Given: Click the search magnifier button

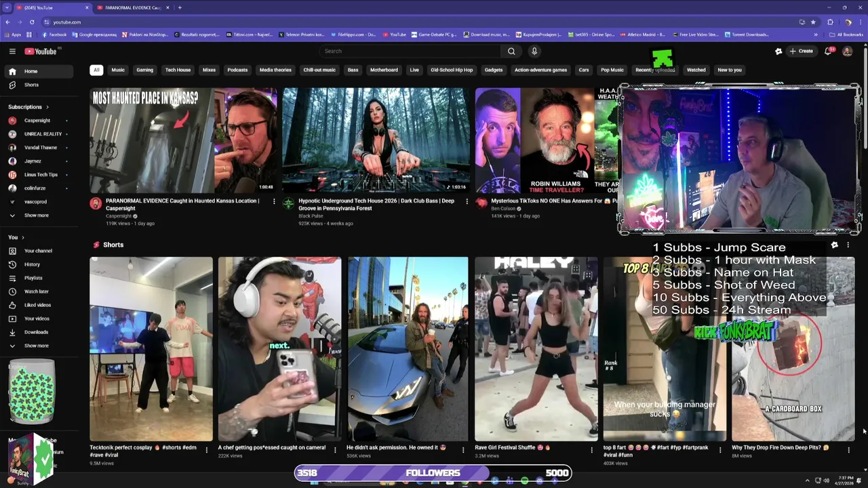Looking at the screenshot, I should click(511, 51).
